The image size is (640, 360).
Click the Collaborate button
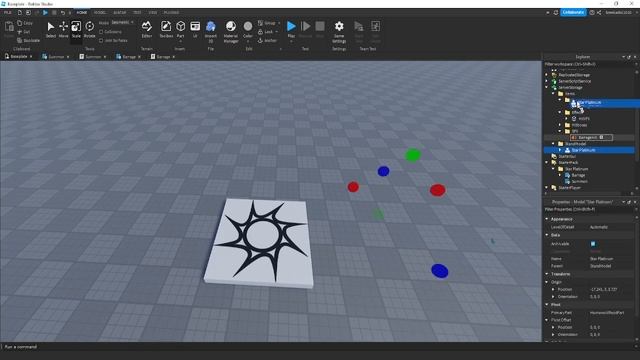click(x=573, y=13)
